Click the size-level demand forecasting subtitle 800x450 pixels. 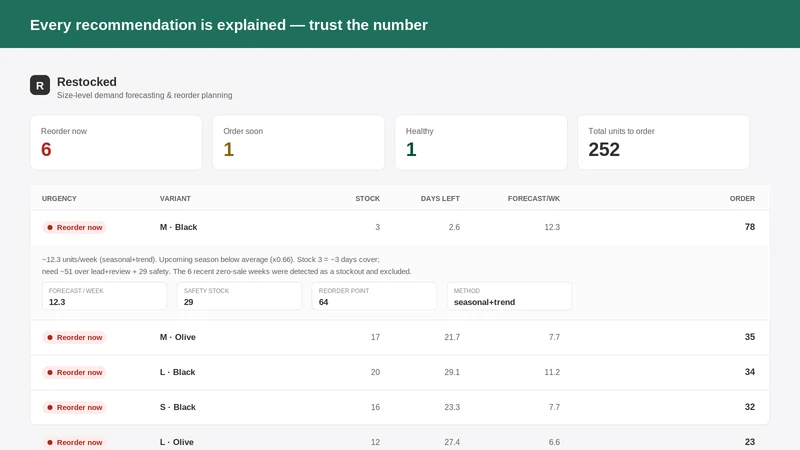(144, 95)
